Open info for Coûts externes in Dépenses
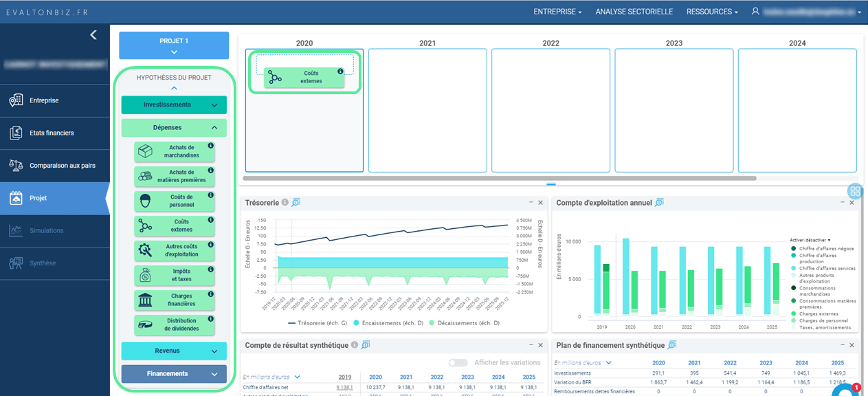The height and width of the screenshot is (396, 868). [x=211, y=220]
